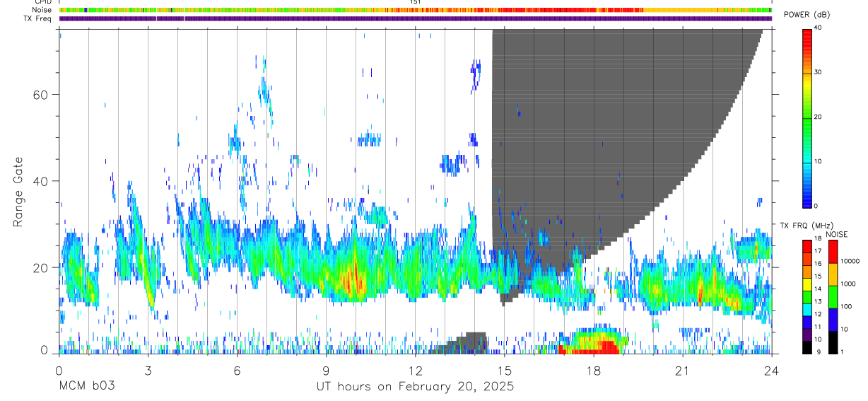Click the 10 label on power colorbar

click(817, 161)
